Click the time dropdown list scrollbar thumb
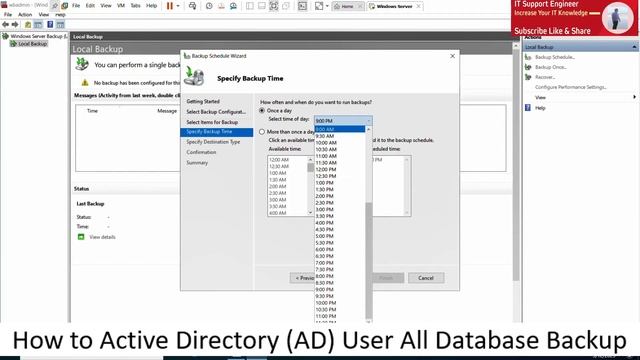This screenshot has height=360, width=640. 369,260
